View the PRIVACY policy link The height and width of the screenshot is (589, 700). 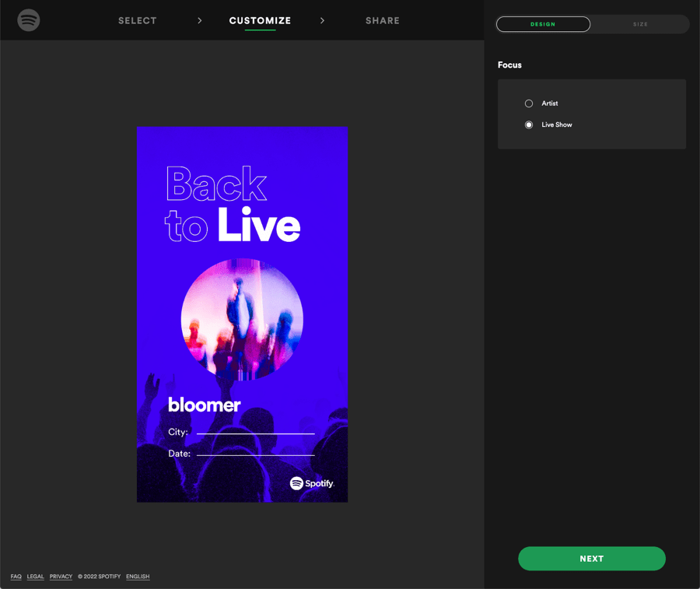point(61,576)
